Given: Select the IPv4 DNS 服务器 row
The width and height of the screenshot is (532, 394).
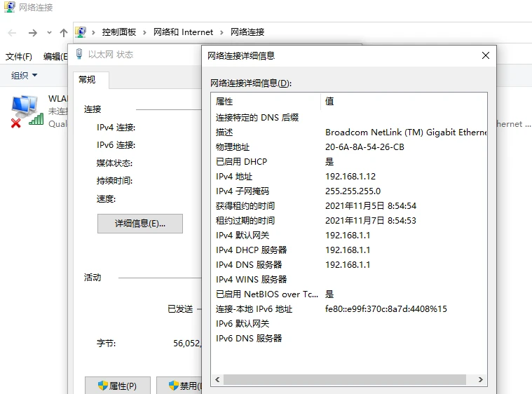Looking at the screenshot, I should point(349,265).
